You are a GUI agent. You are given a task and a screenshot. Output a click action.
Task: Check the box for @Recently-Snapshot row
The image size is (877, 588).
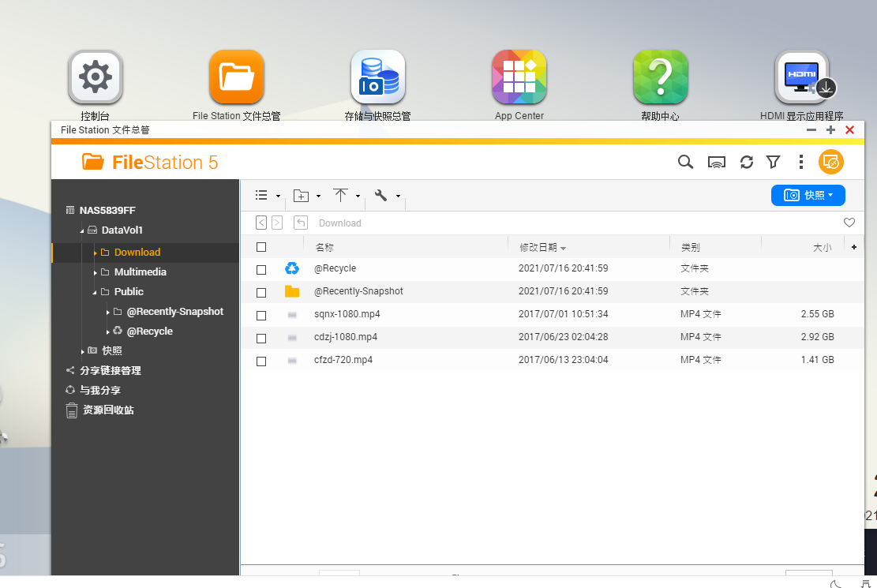(x=261, y=293)
